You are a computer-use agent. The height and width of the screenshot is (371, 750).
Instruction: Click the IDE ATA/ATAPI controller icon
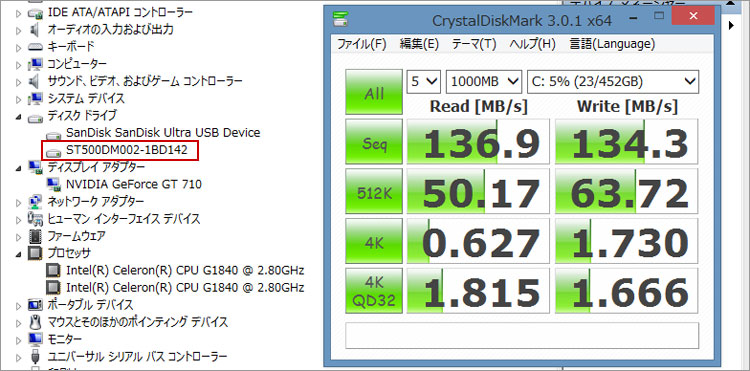click(35, 12)
